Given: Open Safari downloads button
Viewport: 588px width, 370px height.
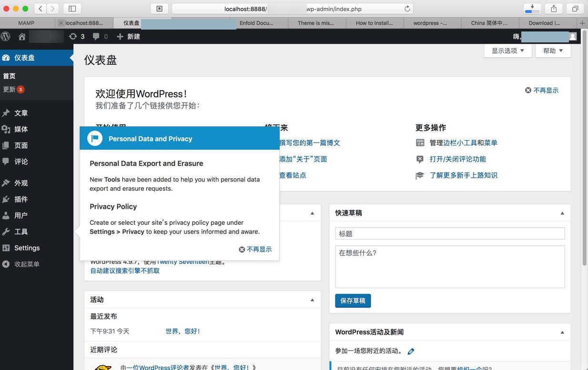Looking at the screenshot, I should (532, 9).
